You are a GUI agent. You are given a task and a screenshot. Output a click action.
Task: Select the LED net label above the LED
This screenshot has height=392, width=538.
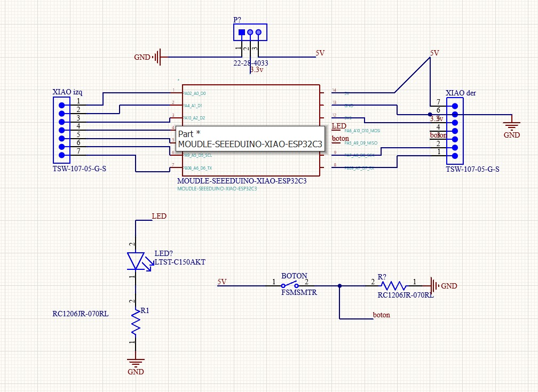click(159, 216)
